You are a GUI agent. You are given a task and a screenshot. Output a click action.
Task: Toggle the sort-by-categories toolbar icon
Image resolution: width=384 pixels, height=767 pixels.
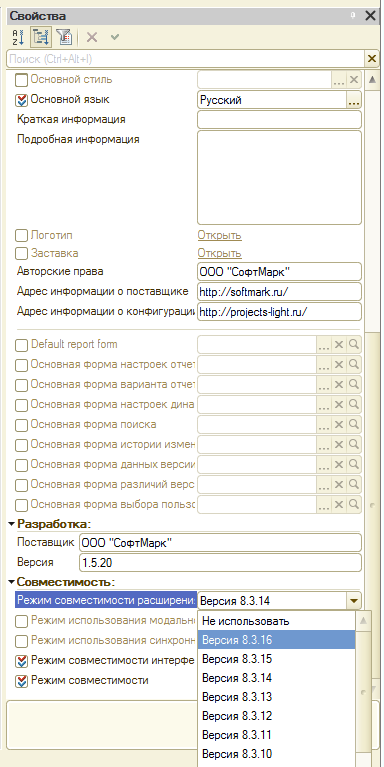42,37
